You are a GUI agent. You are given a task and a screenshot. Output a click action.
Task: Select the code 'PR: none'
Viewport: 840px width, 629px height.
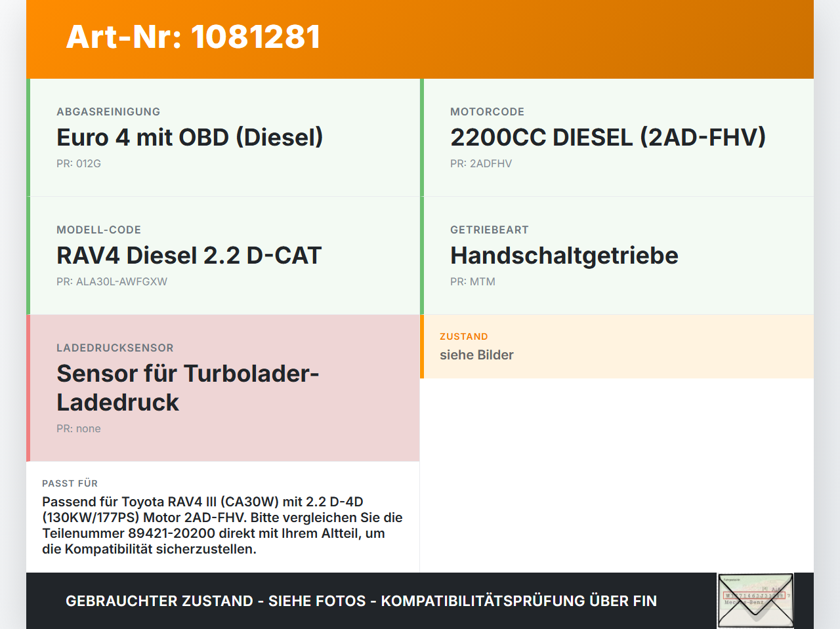(79, 428)
